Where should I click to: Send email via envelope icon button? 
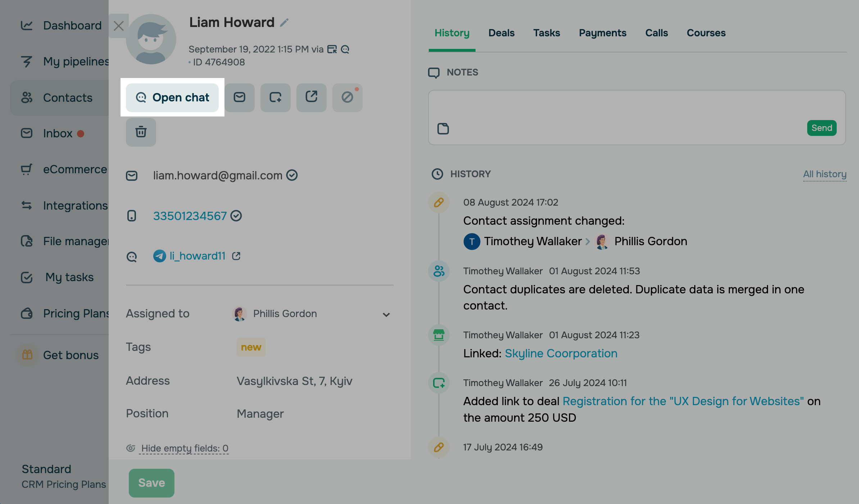click(x=240, y=97)
